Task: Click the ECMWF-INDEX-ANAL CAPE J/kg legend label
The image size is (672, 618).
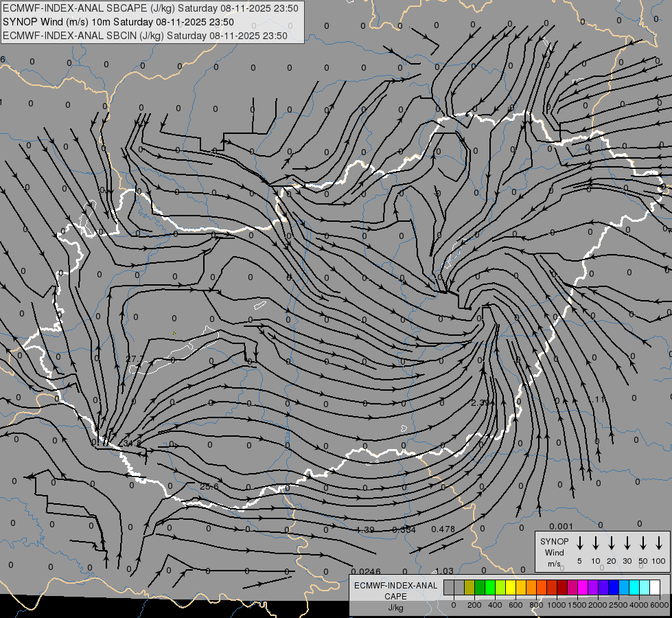Action: [395, 597]
